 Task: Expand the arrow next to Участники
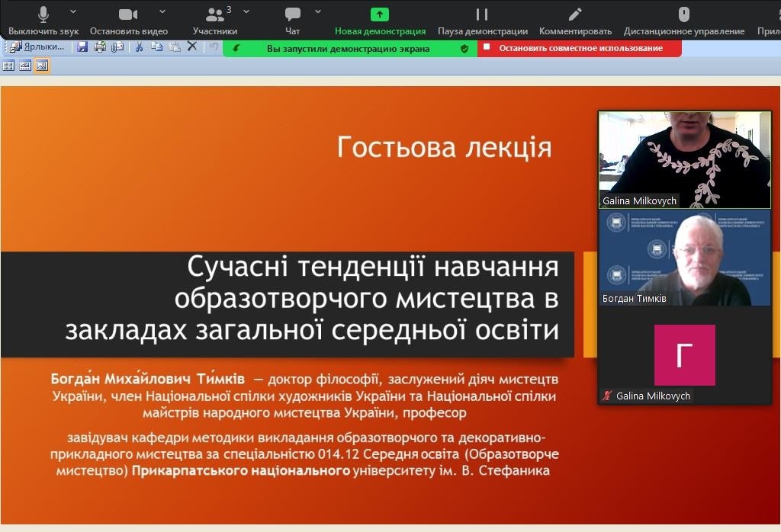coord(247,11)
